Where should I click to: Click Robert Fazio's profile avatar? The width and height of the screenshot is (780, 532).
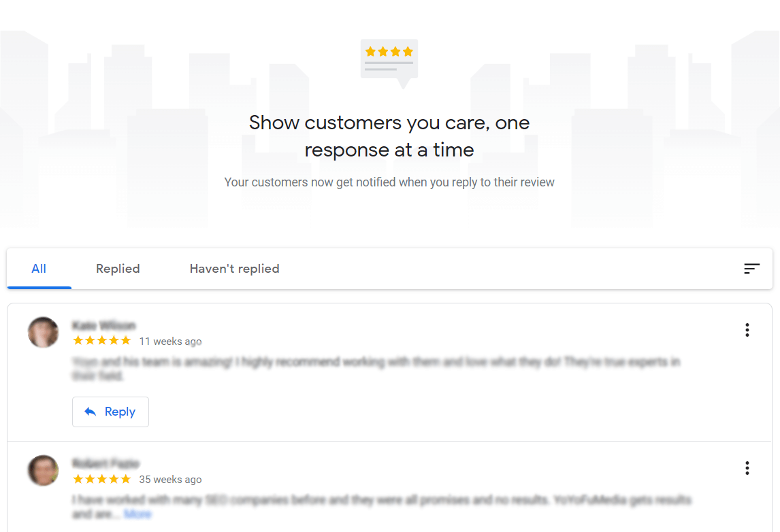42,470
